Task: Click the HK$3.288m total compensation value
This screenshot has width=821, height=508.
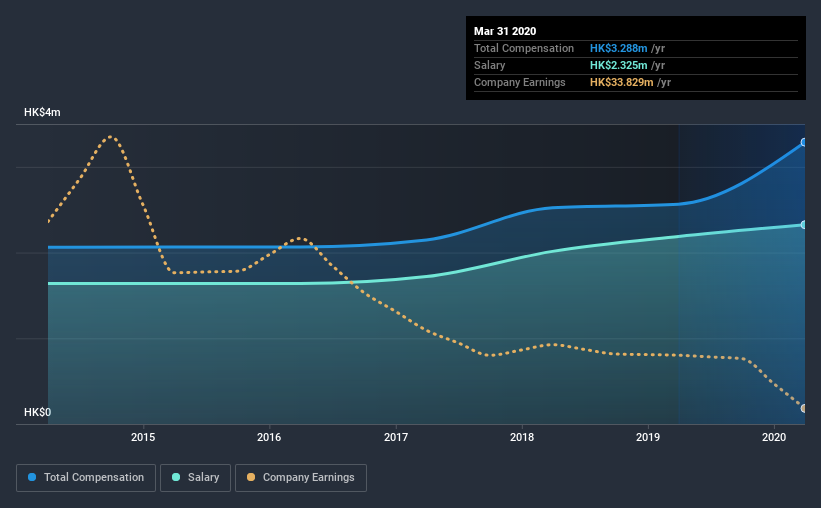Action: pos(618,48)
